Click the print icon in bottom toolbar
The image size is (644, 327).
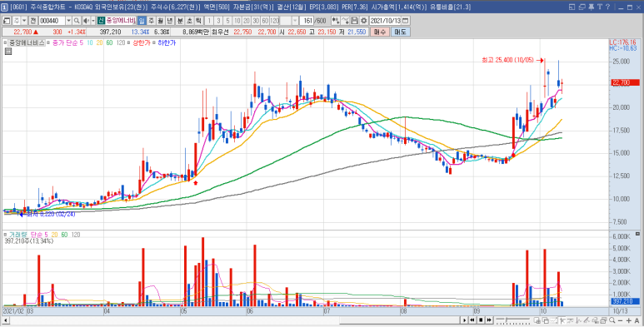[x=603, y=320]
